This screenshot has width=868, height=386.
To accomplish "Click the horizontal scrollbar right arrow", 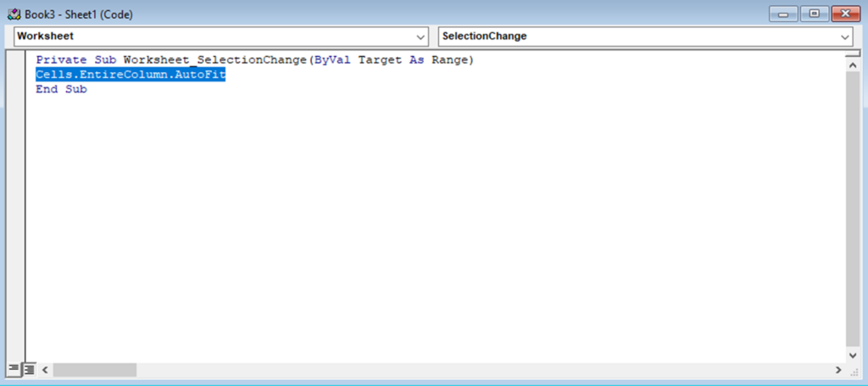I will 837,370.
